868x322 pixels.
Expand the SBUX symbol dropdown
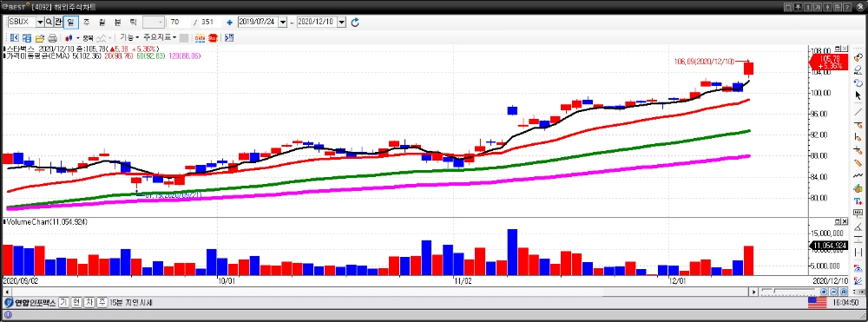40,22
